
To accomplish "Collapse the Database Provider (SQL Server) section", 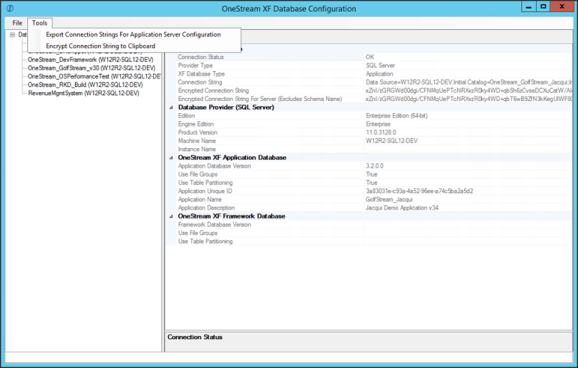I will pyautogui.click(x=171, y=107).
